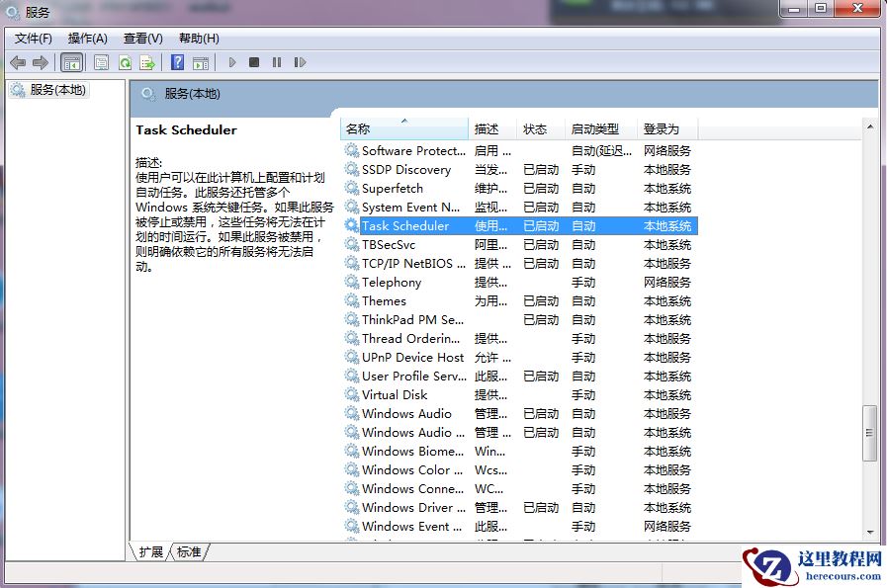Click the scrollbar up arrow
Image resolution: width=887 pixels, height=588 pixels.
[869, 126]
